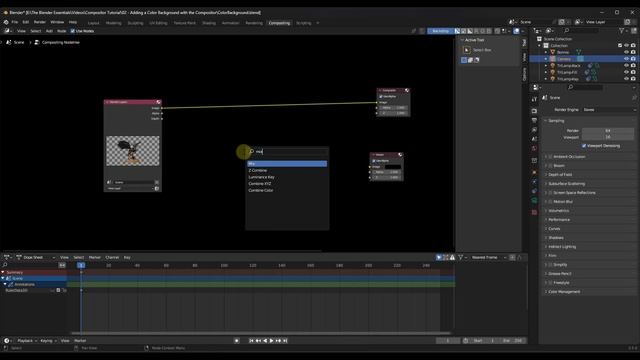Click the Render Layers node preview thumbnail
The width and height of the screenshot is (640, 360).
pyautogui.click(x=133, y=151)
